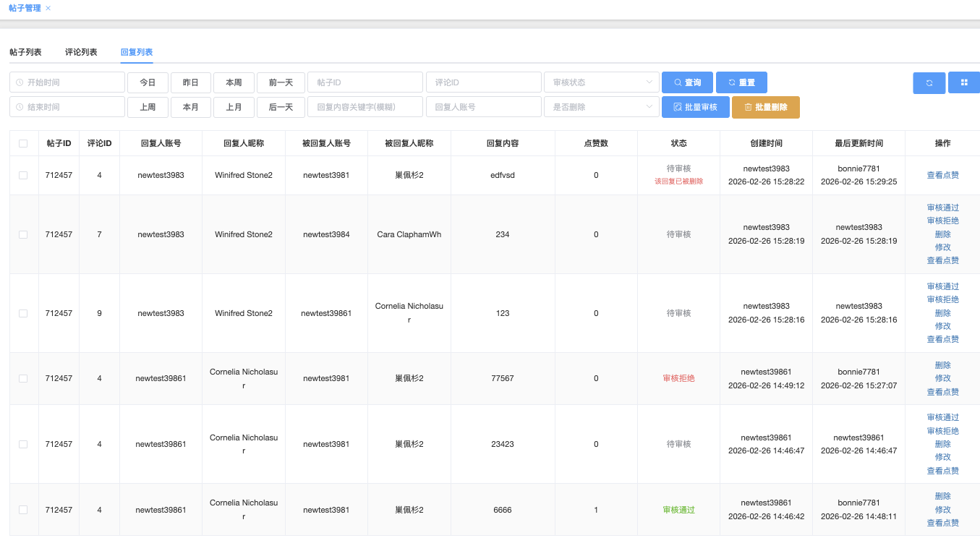The height and width of the screenshot is (538, 980).
Task: Click the 查询 search button
Action: (687, 82)
